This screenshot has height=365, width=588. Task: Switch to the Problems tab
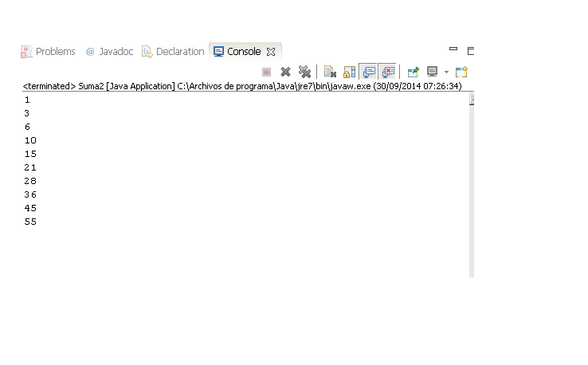point(48,51)
